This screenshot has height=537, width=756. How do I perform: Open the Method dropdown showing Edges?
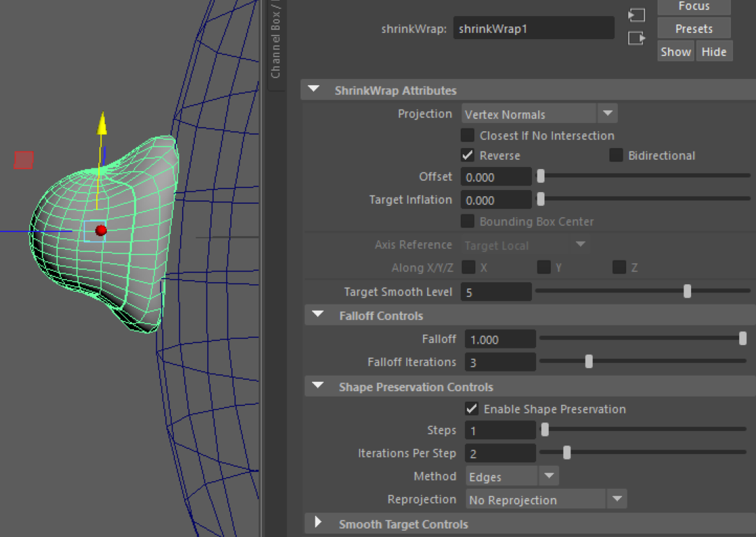point(550,476)
